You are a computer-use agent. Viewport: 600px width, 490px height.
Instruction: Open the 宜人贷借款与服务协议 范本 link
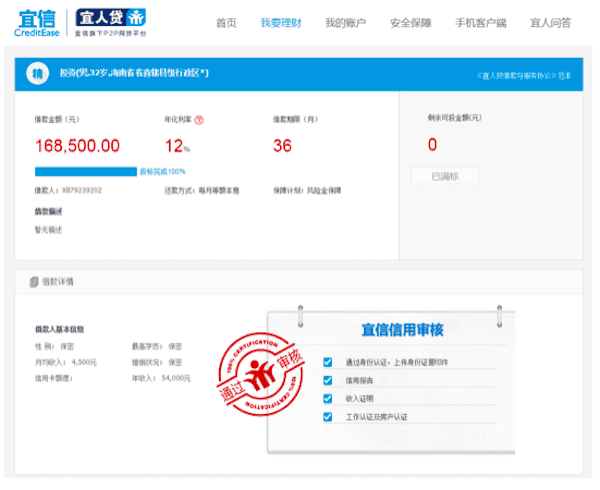click(x=524, y=74)
